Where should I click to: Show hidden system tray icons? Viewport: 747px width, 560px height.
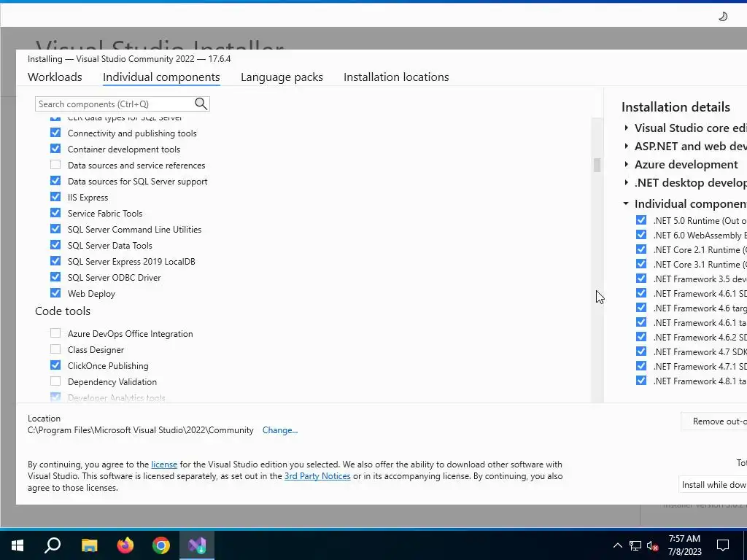point(617,545)
